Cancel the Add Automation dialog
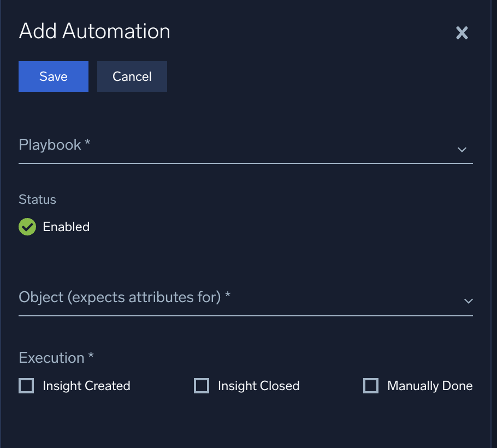The width and height of the screenshot is (497, 448). 132,76
